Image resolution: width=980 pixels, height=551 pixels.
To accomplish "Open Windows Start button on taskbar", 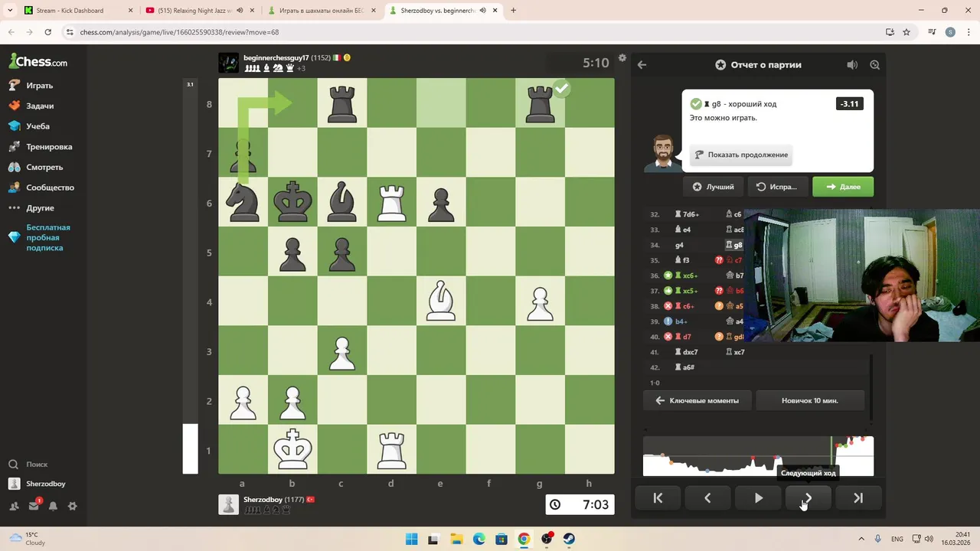I will pos(411,539).
